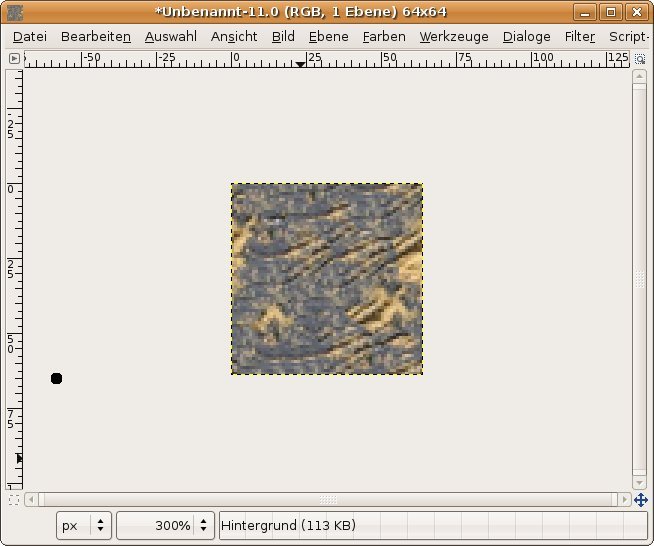
Task: Close the Unbenannt-11.0 window
Action: (x=636, y=12)
